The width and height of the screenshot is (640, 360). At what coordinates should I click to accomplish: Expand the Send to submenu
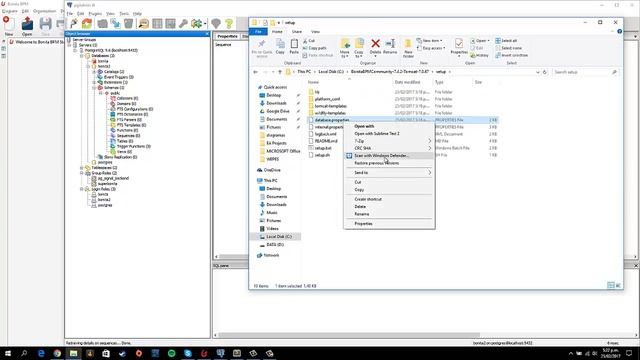pyautogui.click(x=389, y=173)
